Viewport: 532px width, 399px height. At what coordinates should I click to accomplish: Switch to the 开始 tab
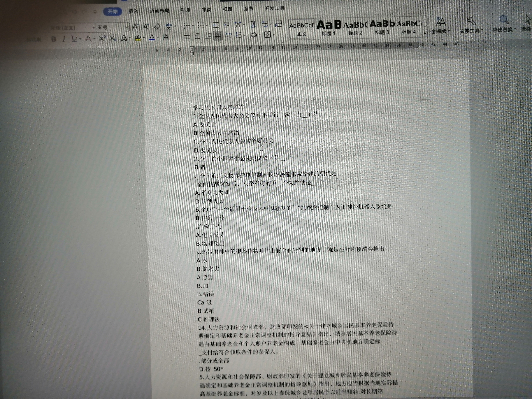point(113,11)
